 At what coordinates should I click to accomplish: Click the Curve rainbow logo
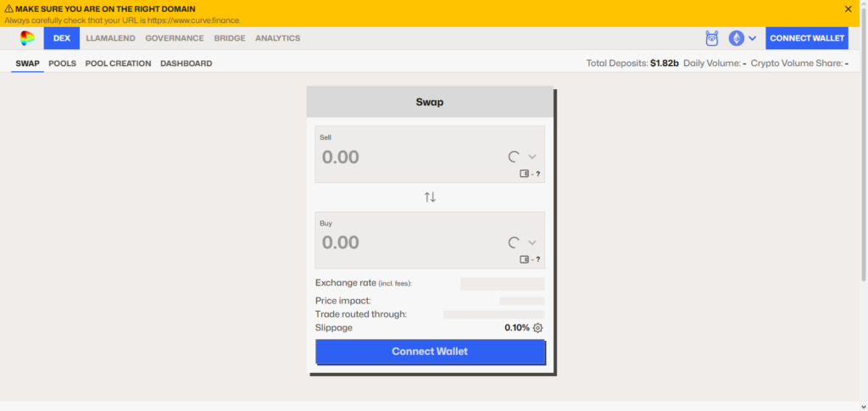coord(27,38)
